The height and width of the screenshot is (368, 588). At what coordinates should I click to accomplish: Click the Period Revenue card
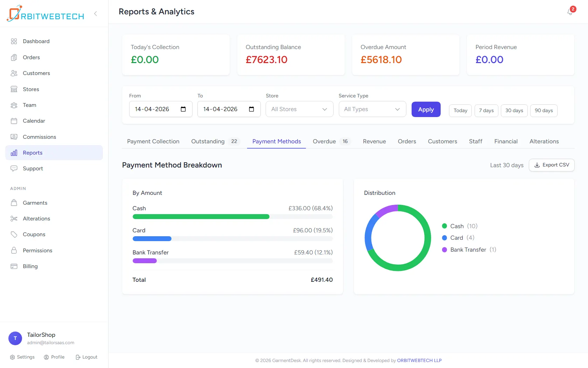tap(521, 55)
